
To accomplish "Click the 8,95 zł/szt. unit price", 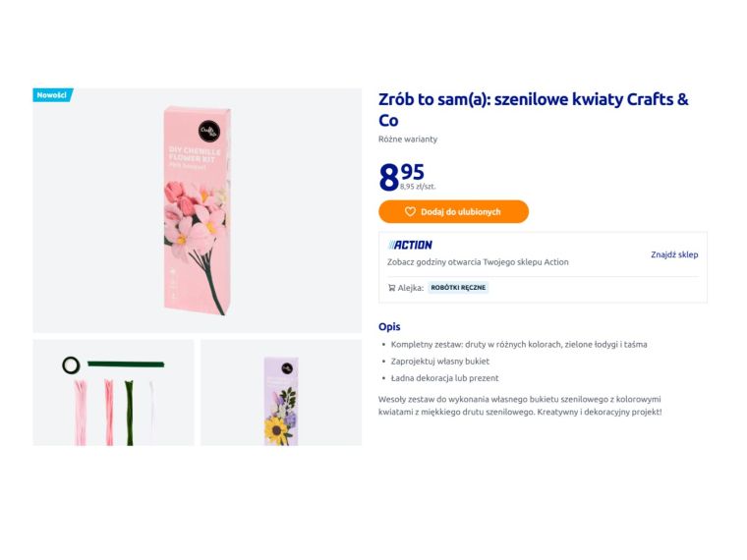I will coord(418,187).
